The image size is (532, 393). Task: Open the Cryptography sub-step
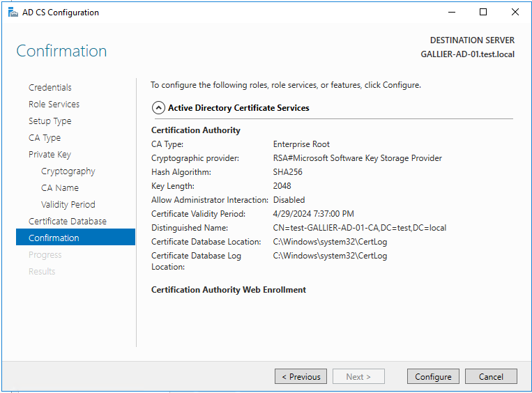68,171
